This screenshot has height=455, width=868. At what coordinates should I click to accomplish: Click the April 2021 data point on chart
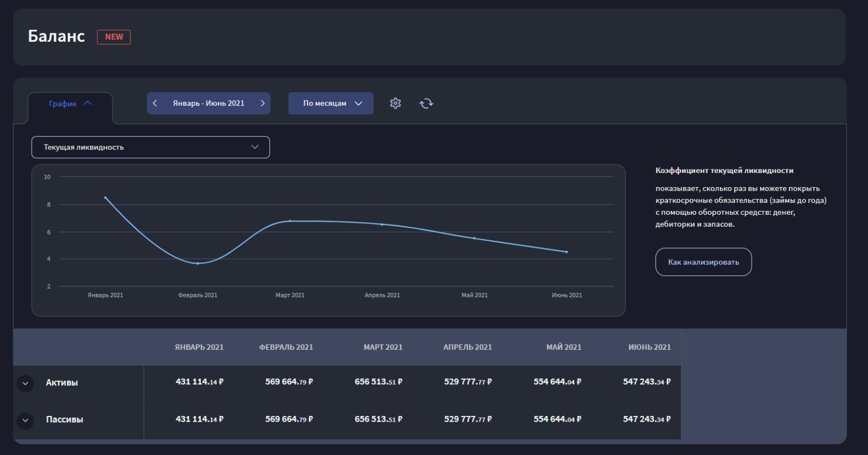tap(382, 224)
